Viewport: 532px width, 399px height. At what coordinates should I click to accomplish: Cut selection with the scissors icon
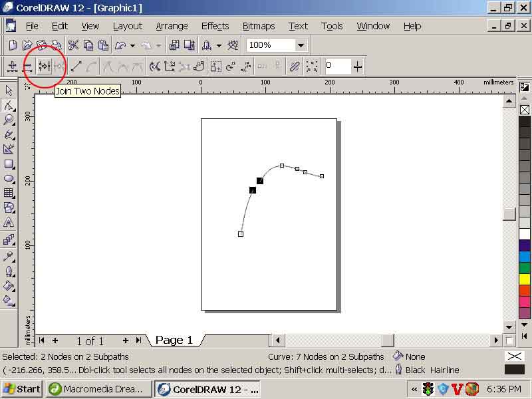click(x=73, y=45)
